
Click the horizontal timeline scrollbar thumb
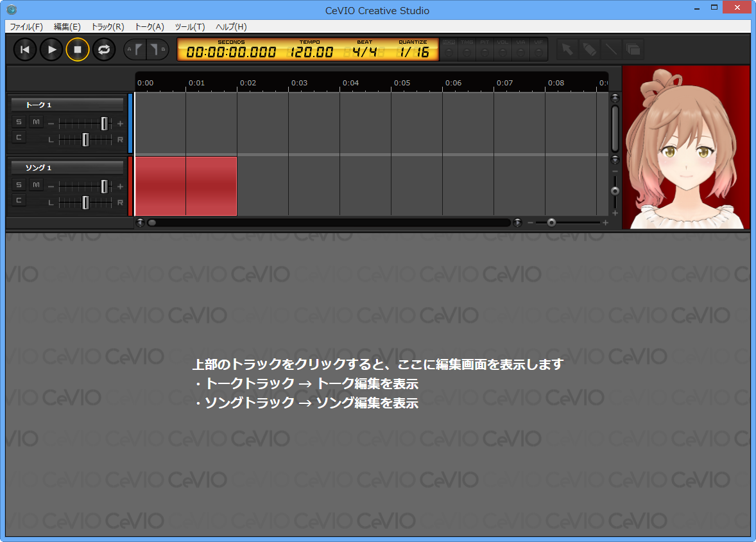152,222
